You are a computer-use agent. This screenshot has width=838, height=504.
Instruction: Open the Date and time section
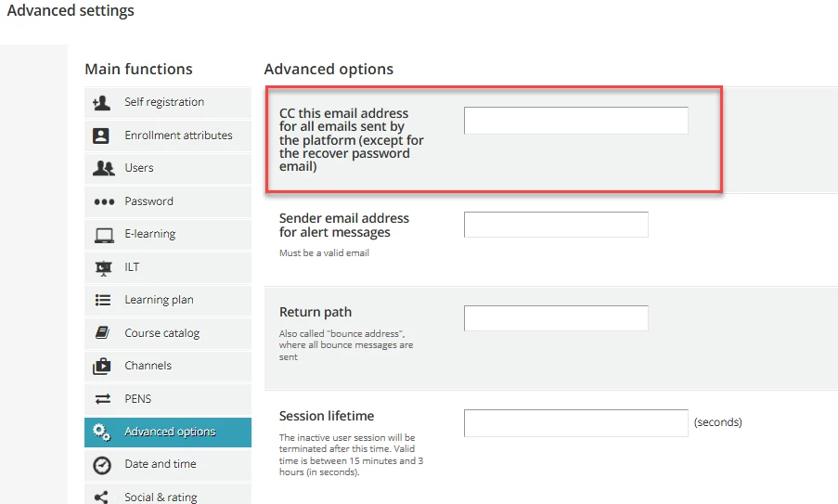pyautogui.click(x=161, y=464)
